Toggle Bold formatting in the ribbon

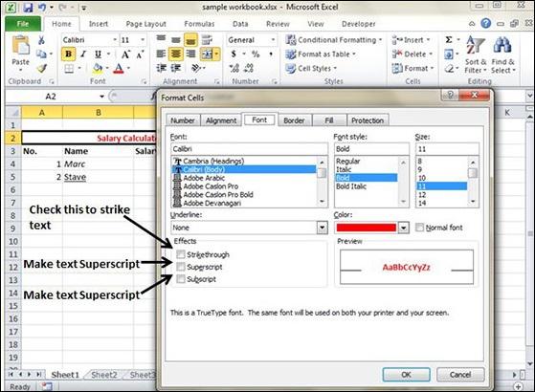[69, 54]
